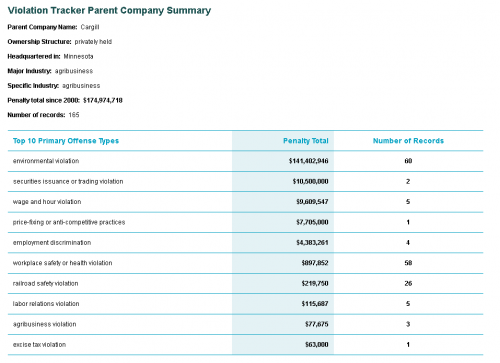The height and width of the screenshot is (363, 500).
Task: Open the environmental violation offense link
Action: pos(46,161)
